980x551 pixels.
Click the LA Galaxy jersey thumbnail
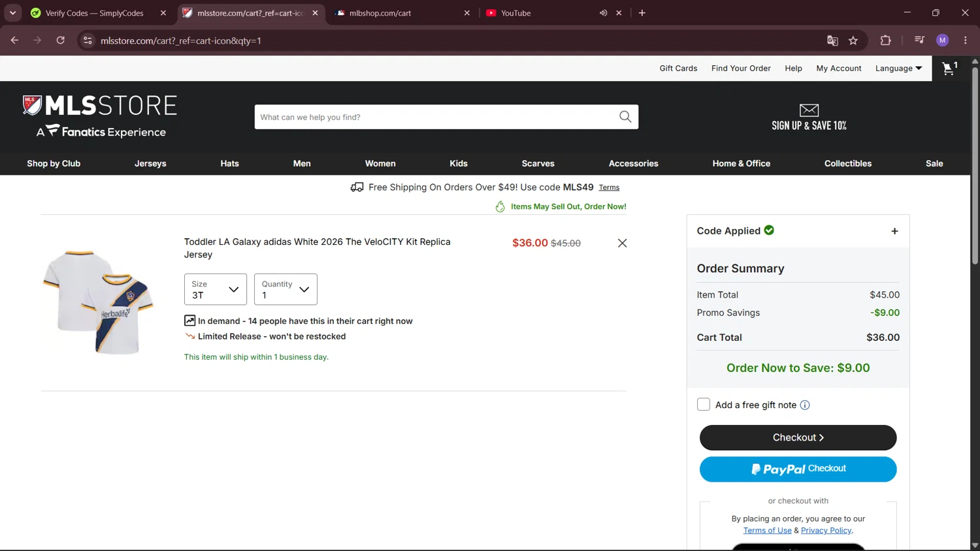[x=99, y=302]
